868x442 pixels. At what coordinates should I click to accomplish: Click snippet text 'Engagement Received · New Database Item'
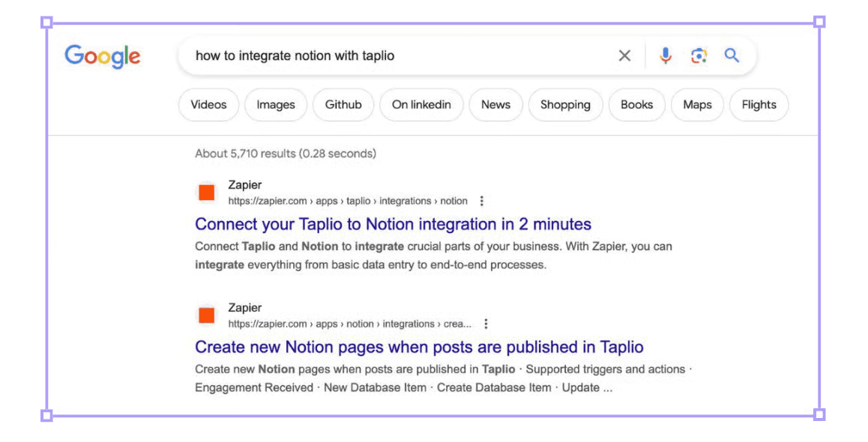(x=310, y=387)
